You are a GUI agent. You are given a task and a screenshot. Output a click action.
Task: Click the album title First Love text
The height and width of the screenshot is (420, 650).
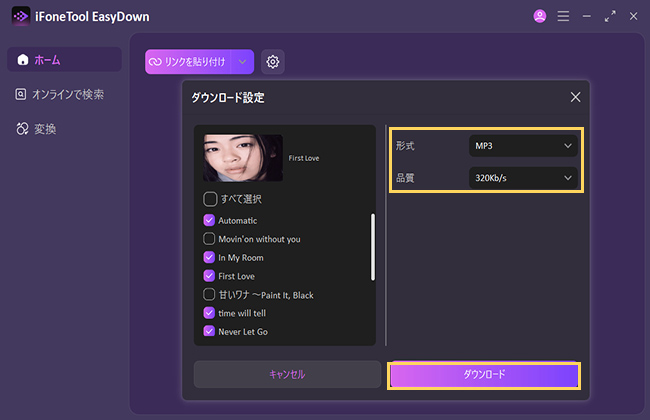pyautogui.click(x=304, y=158)
